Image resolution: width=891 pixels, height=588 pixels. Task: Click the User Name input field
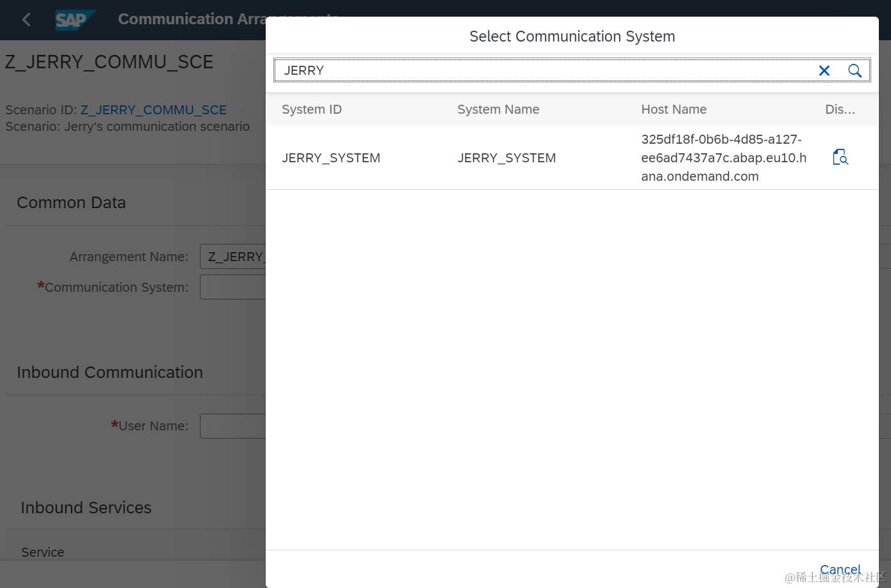[x=233, y=426]
